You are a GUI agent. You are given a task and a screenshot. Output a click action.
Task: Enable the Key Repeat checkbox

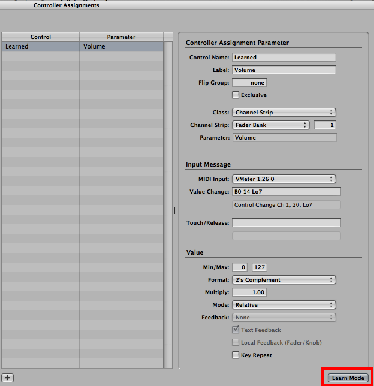point(236,355)
